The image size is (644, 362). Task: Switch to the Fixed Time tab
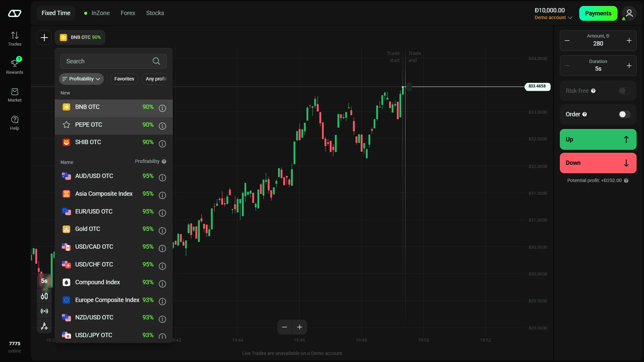(x=56, y=13)
